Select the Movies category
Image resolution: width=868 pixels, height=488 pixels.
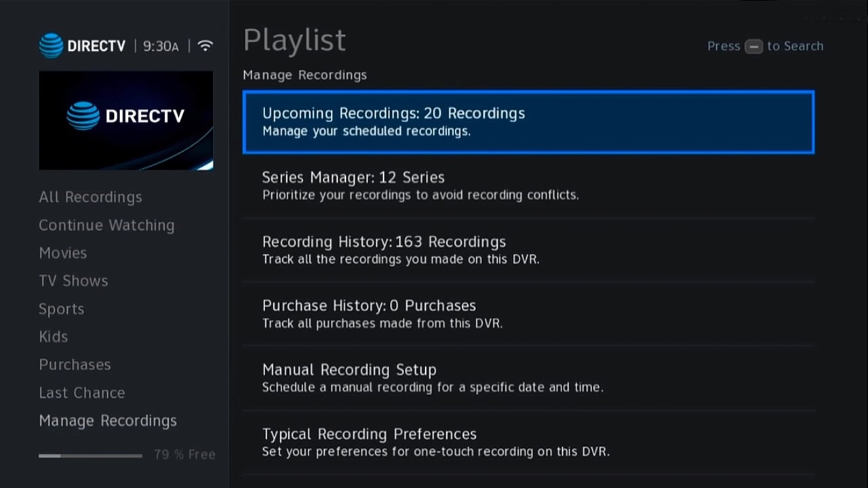point(63,253)
